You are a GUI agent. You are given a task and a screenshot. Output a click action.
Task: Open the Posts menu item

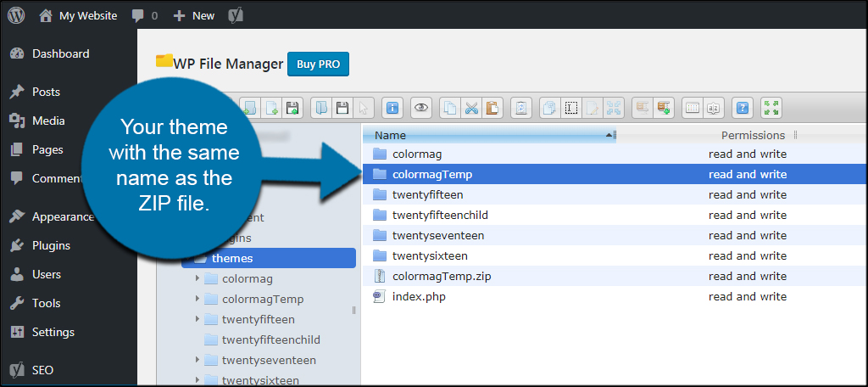click(46, 92)
